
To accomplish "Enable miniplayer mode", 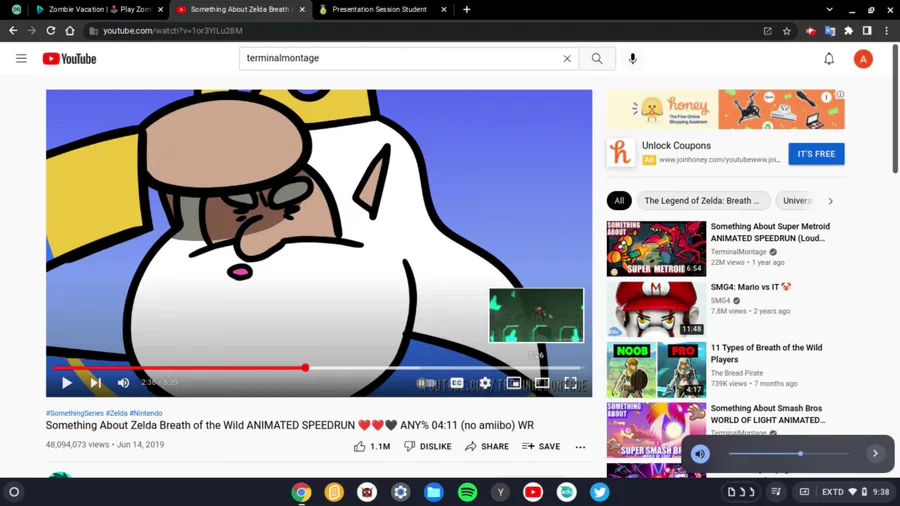I will tap(513, 383).
